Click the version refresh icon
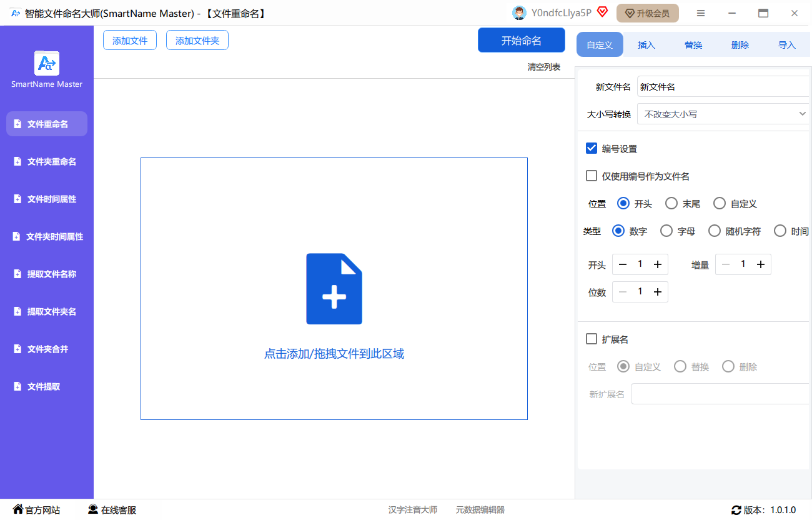The height and width of the screenshot is (520, 812). coord(736,510)
